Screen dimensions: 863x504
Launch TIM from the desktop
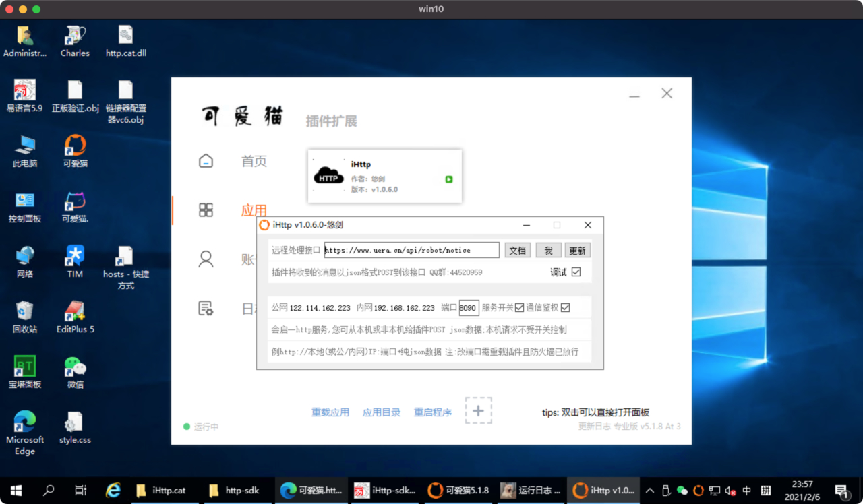75,262
